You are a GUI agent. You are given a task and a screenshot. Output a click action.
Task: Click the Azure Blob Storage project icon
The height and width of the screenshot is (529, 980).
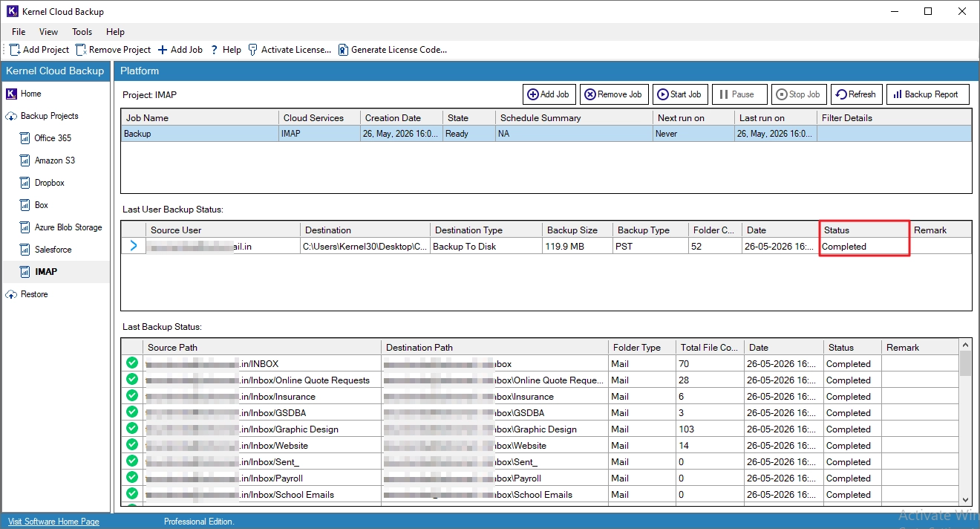(x=25, y=227)
